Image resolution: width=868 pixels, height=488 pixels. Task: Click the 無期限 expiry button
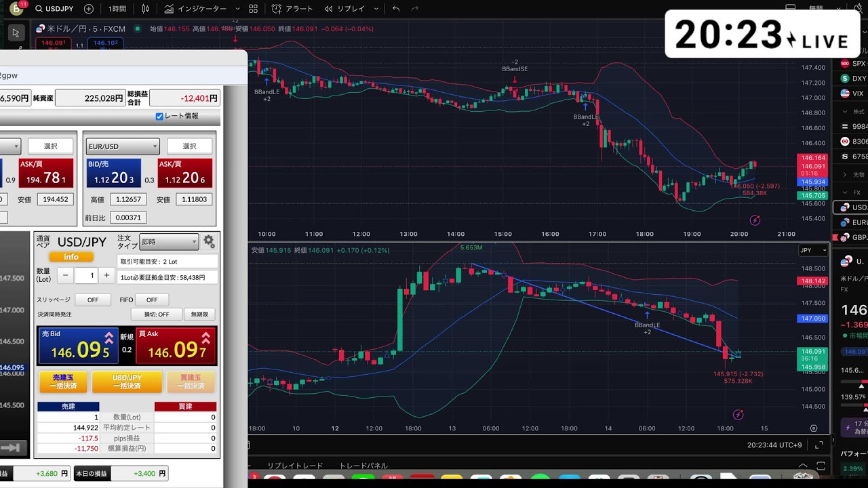(200, 314)
